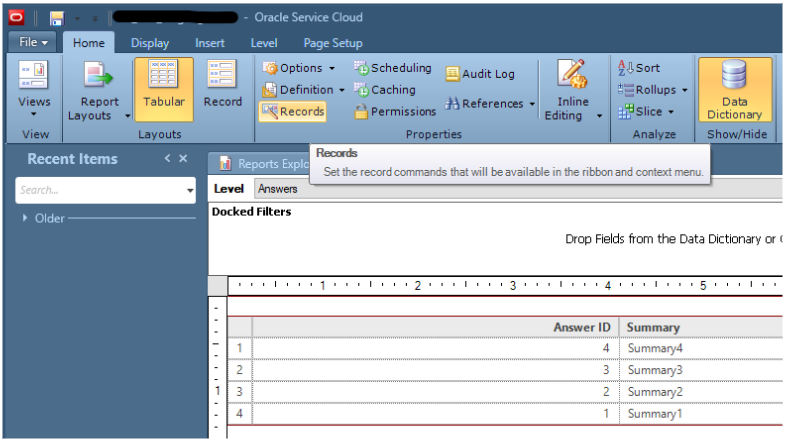Viewport: 787px width, 442px height.
Task: Click the Docked Filters label
Action: [251, 212]
